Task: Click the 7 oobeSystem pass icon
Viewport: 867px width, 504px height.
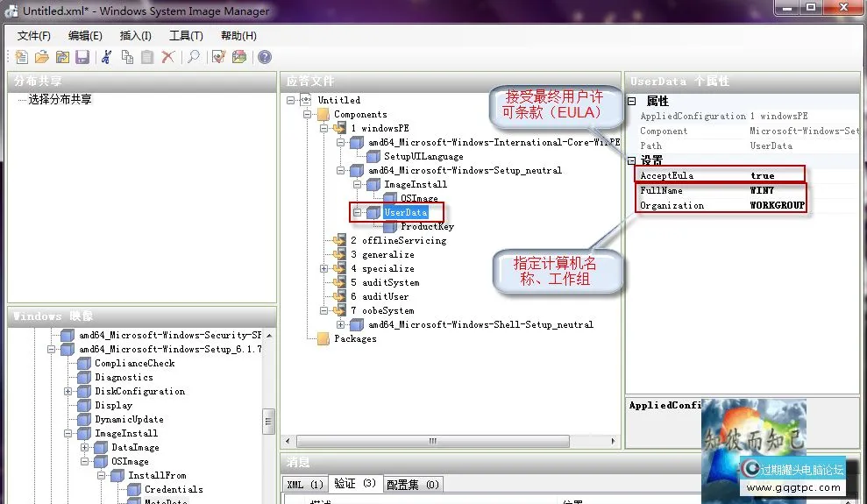Action: (340, 310)
